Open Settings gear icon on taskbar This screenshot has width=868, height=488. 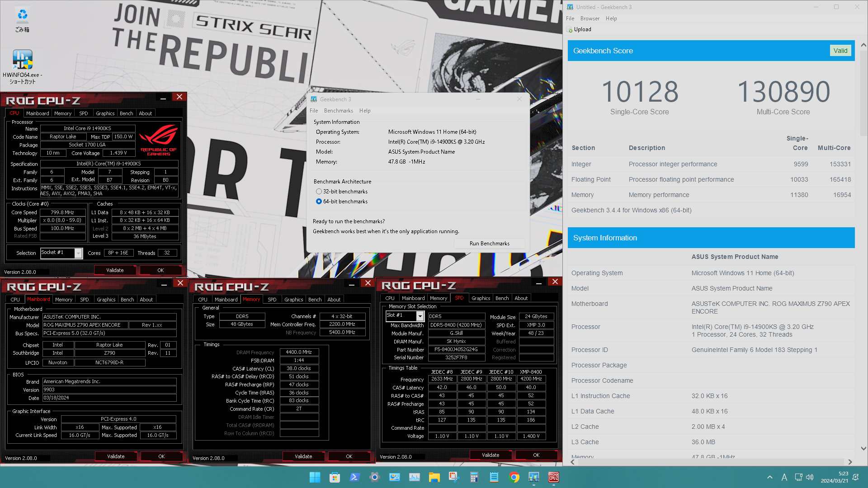point(374,477)
